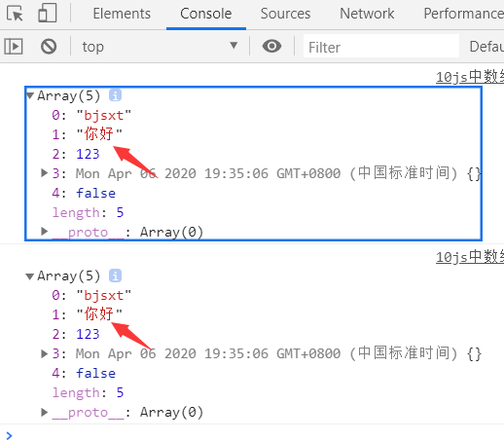The height and width of the screenshot is (441, 504).
Task: Expand __proto__ of the second array
Action: [x=44, y=412]
